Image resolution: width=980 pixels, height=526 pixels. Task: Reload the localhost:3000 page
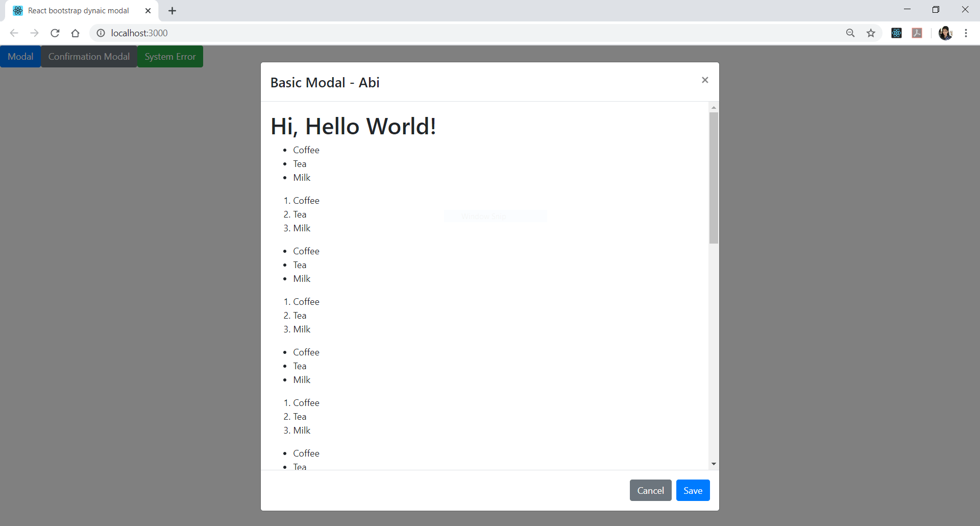click(55, 33)
